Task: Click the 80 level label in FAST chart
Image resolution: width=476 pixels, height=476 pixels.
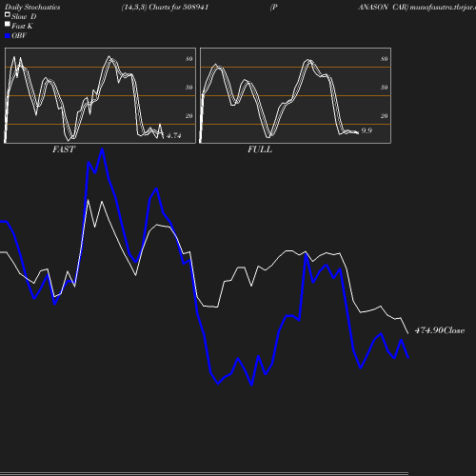Action: [x=189, y=59]
